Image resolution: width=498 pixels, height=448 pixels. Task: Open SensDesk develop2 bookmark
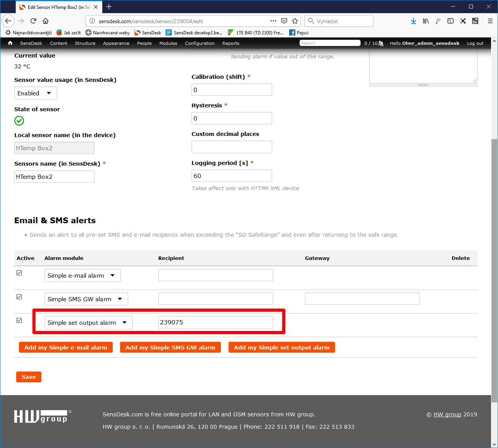pyautogui.click(x=194, y=32)
